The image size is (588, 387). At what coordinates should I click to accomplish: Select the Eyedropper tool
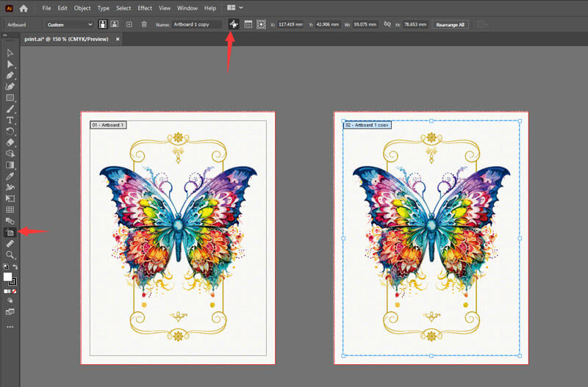point(10,176)
